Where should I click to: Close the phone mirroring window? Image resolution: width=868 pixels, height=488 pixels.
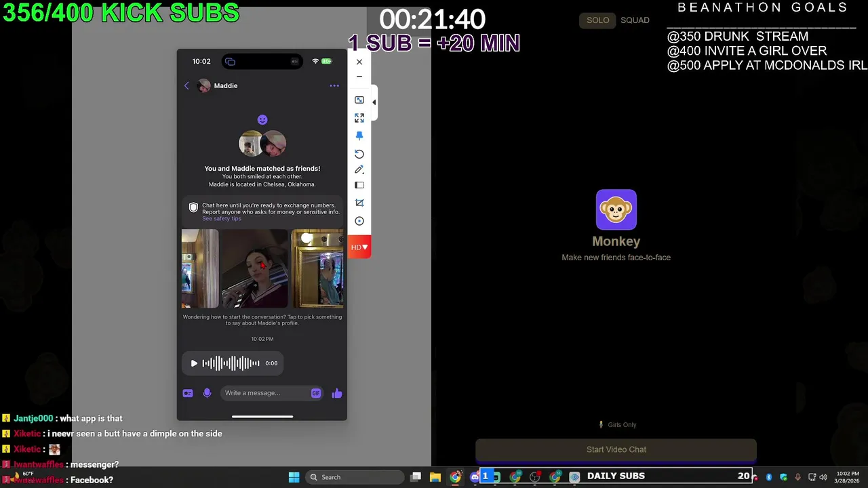pyautogui.click(x=359, y=62)
